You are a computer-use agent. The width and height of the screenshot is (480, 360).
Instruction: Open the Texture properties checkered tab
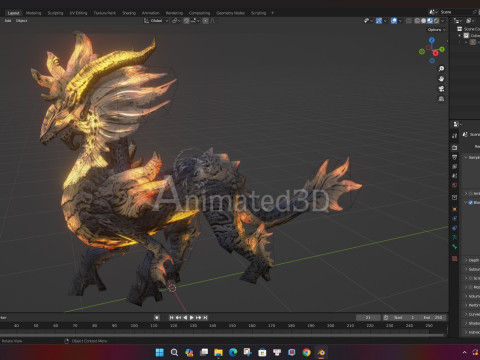pyautogui.click(x=454, y=259)
